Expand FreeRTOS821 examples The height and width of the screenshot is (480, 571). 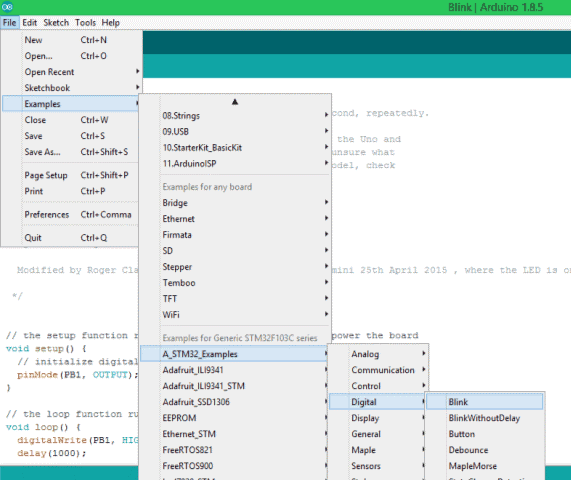click(234, 450)
